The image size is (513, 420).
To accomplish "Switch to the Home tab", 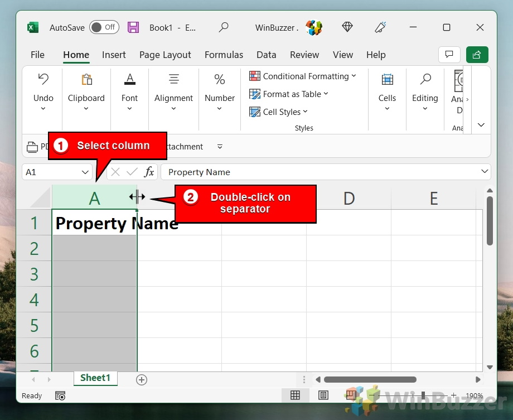I will coord(76,55).
